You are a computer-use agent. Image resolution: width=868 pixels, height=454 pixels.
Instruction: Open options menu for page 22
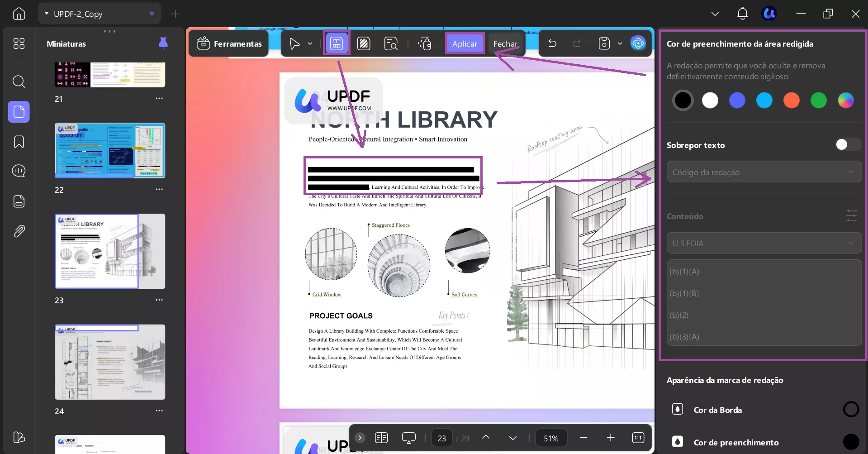point(159,189)
